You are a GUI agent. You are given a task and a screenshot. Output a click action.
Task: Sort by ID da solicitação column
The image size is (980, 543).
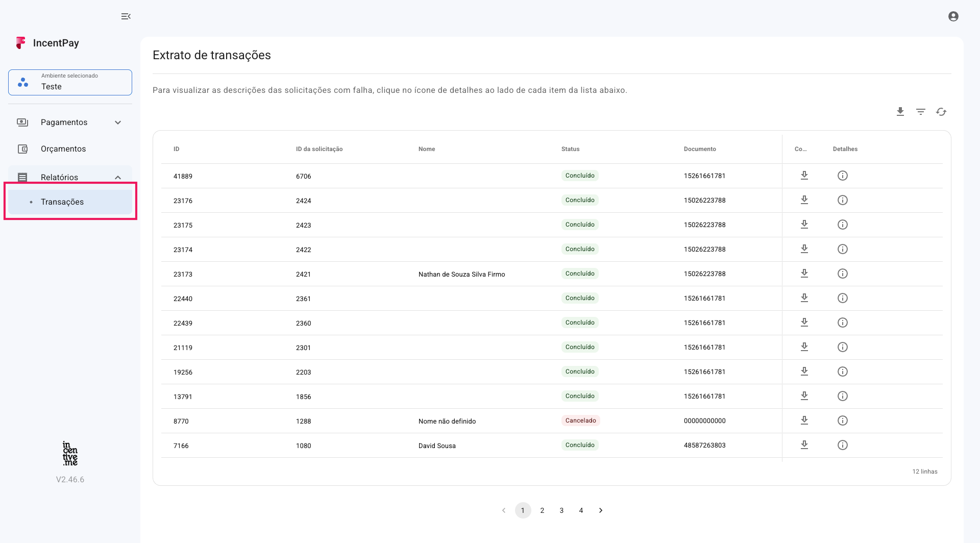tap(319, 149)
